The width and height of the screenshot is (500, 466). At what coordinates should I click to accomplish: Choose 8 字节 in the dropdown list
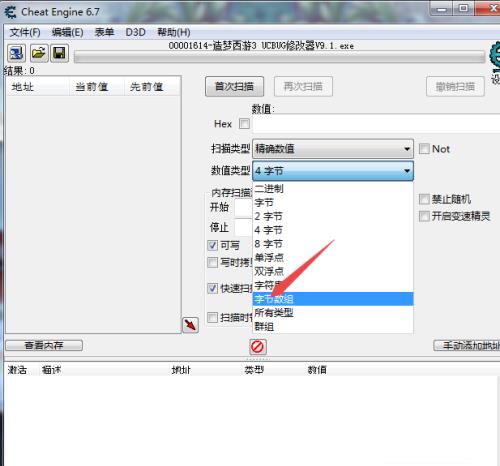tap(333, 244)
